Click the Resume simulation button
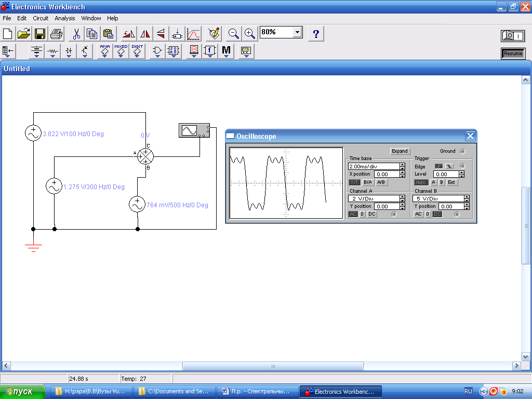 tap(513, 54)
